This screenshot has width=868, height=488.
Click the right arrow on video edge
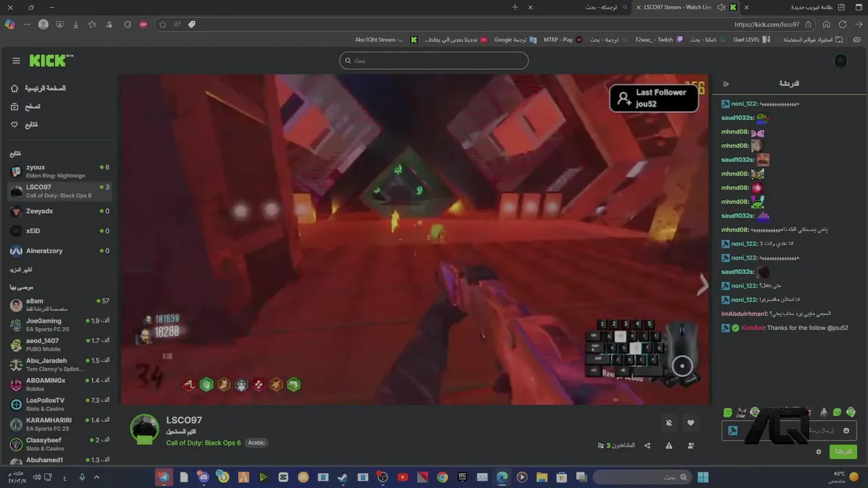tap(703, 285)
